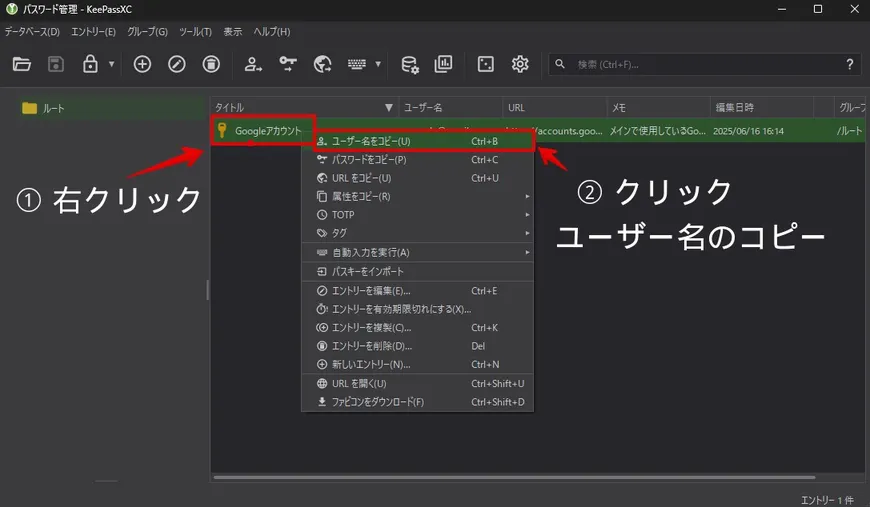The width and height of the screenshot is (870, 507).
Task: Copy URL via toolbar globe icon
Action: [x=322, y=64]
